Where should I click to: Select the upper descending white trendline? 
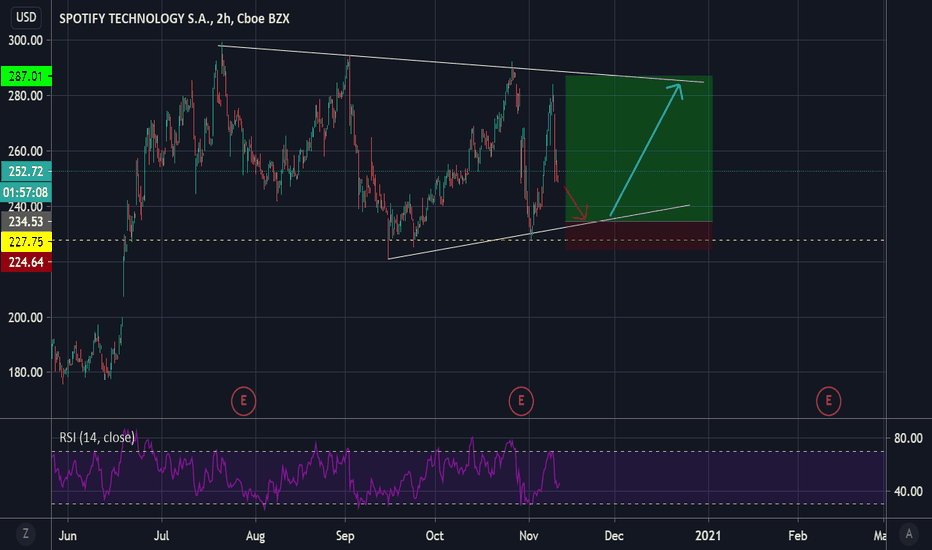(x=461, y=64)
